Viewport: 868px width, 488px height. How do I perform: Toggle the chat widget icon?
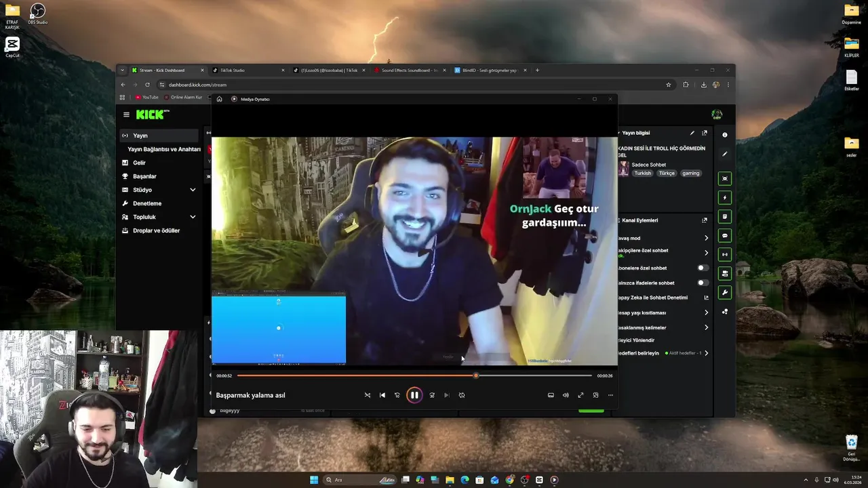click(x=725, y=236)
